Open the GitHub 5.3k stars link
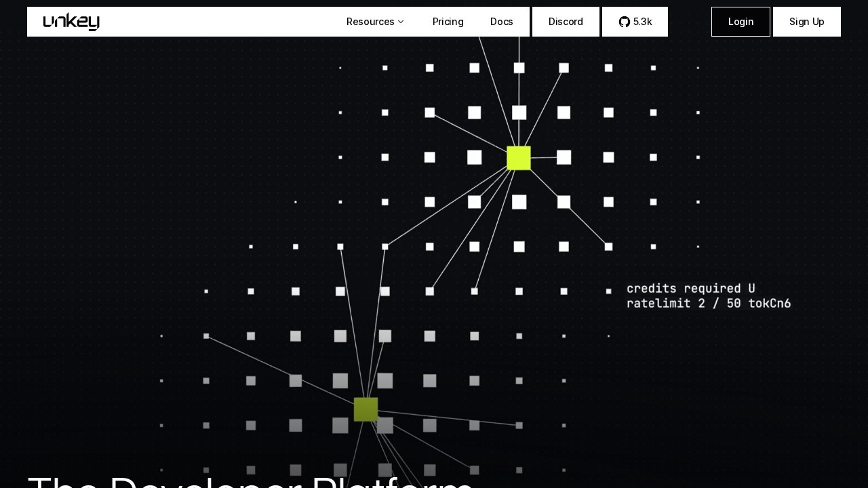The height and width of the screenshot is (488, 868). (x=635, y=22)
